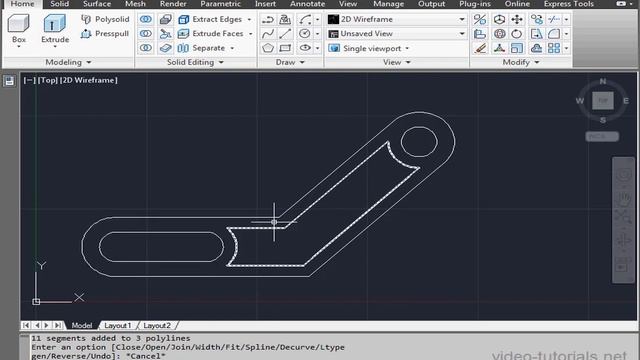The image size is (640, 360).
Task: Open the Box flyout arrow
Action: tap(19, 47)
